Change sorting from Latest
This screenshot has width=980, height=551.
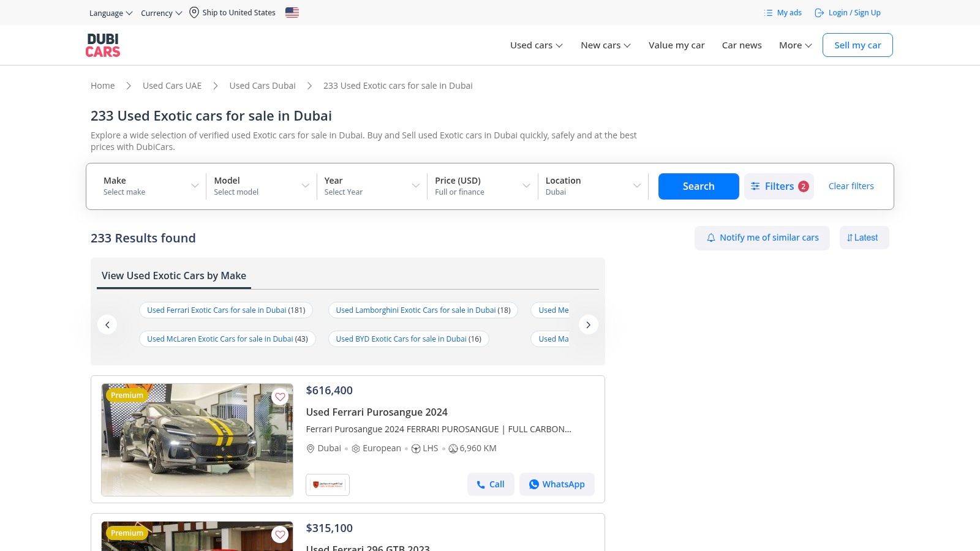tap(864, 238)
